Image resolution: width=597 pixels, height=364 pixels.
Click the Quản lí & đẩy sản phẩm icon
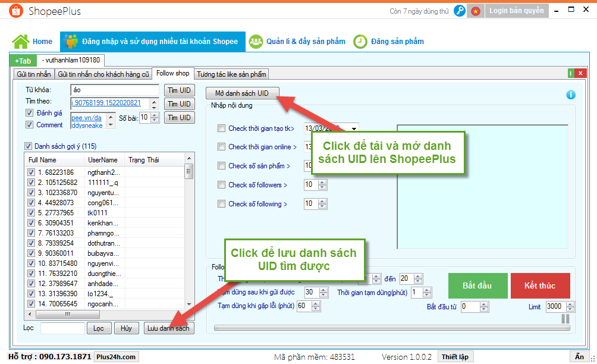pos(256,42)
